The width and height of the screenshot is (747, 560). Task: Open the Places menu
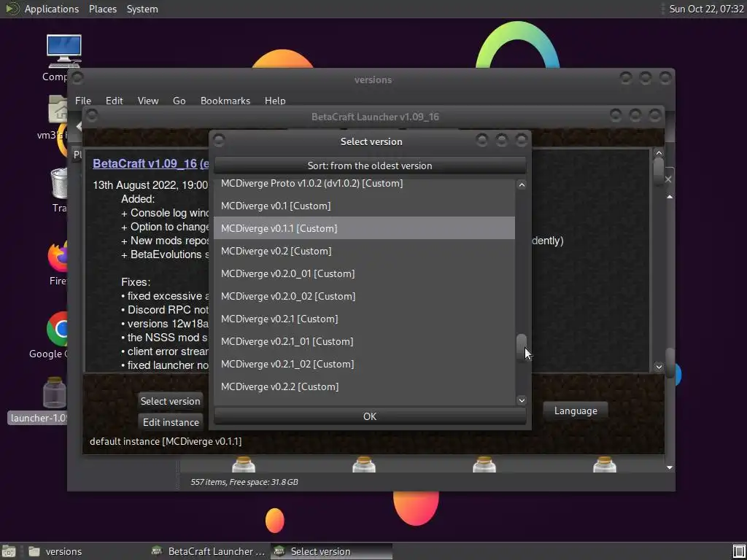[102, 9]
